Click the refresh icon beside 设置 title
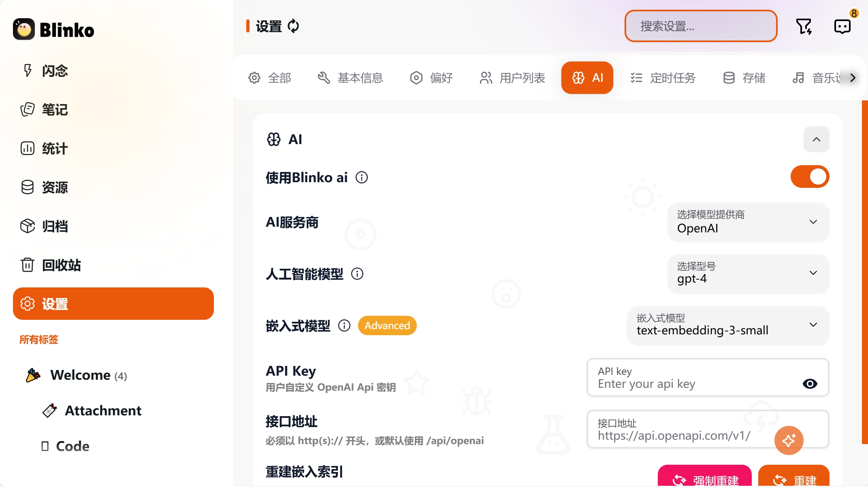868x487 pixels. point(293,26)
